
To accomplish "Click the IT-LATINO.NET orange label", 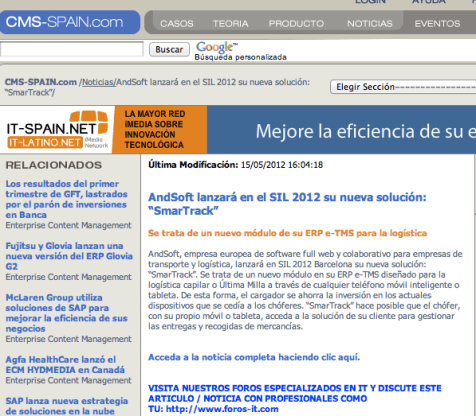I will pos(45,143).
